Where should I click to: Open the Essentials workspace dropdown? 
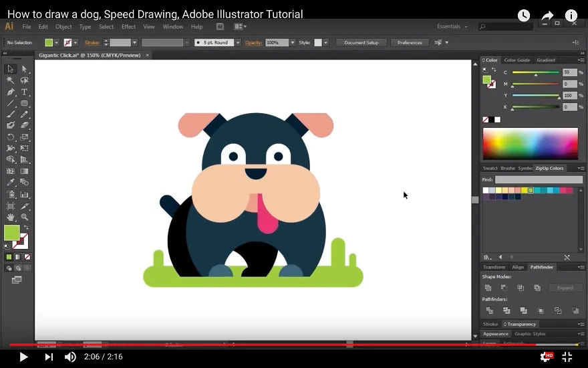point(452,26)
